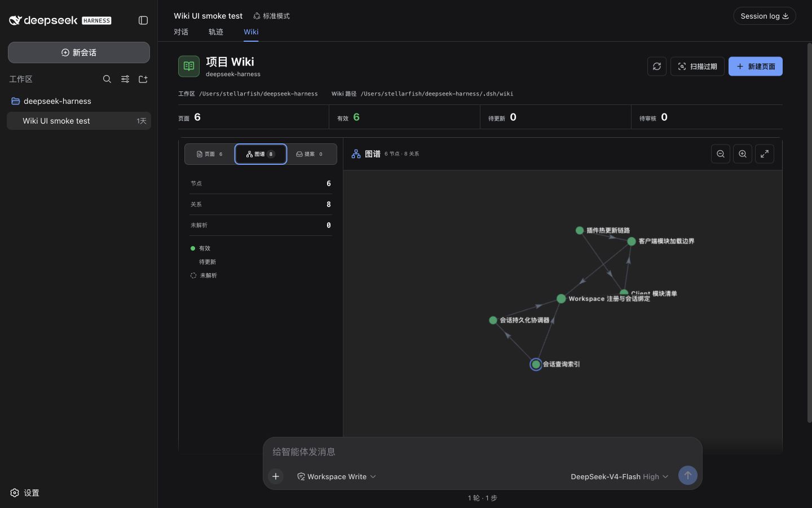Select 提案 0 segment tab
This screenshot has width=812, height=508.
[x=310, y=154]
